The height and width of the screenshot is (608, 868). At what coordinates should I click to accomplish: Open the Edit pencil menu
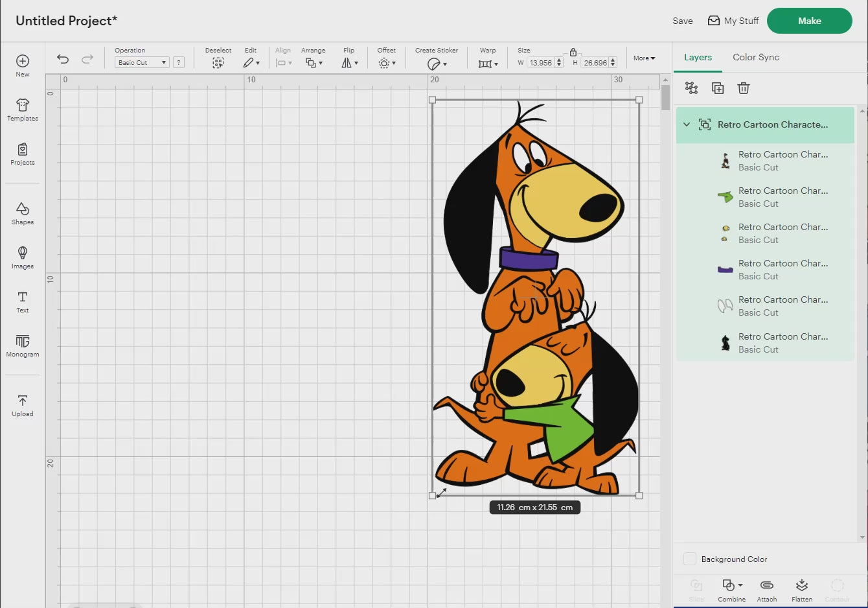(251, 63)
